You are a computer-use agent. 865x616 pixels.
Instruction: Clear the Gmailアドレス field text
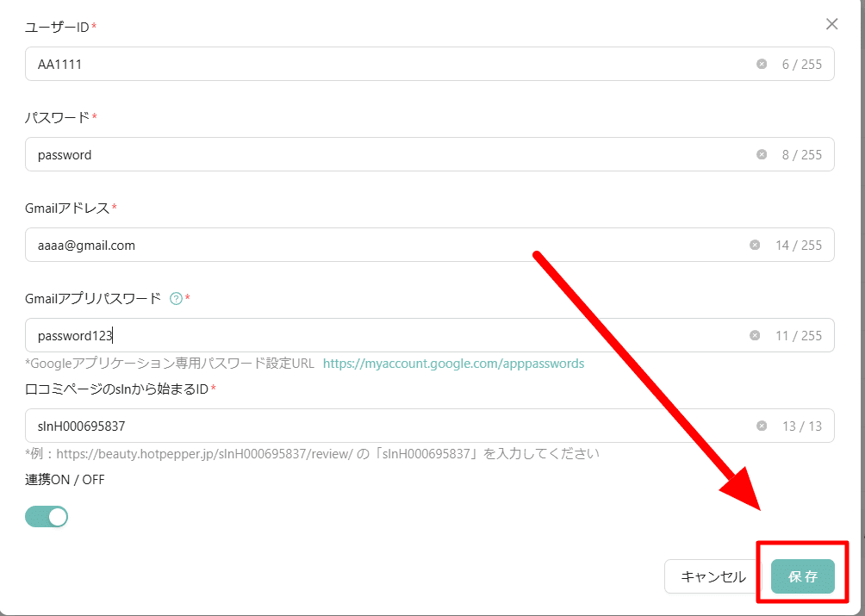[755, 245]
